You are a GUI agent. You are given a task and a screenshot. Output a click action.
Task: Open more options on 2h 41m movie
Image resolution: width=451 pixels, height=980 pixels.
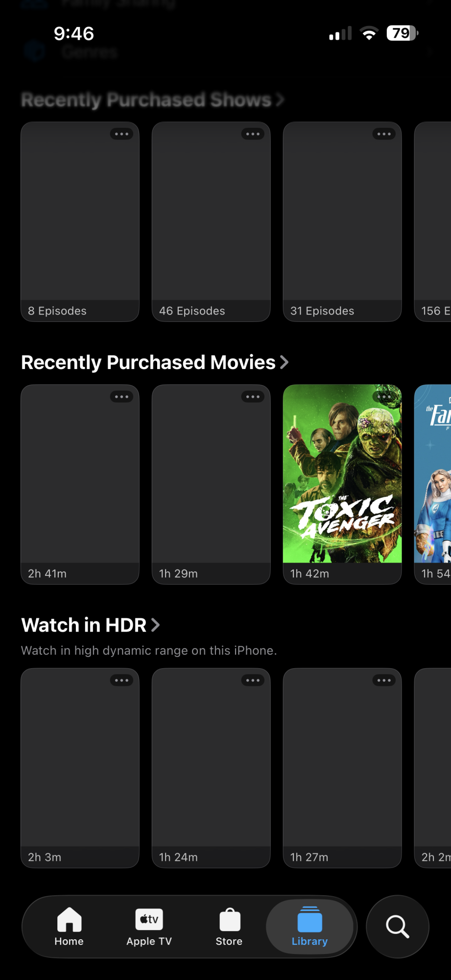coord(121,396)
